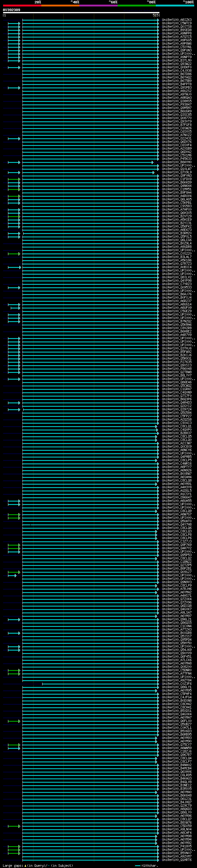Select hit label UniRef100_B3TLM0
Screen dimensions: 197x868
[x=177, y=60]
